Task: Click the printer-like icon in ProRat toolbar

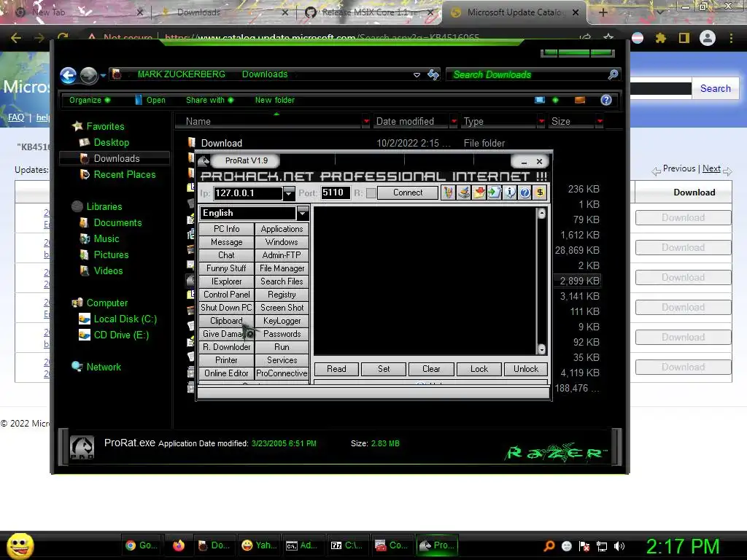Action: click(x=463, y=192)
